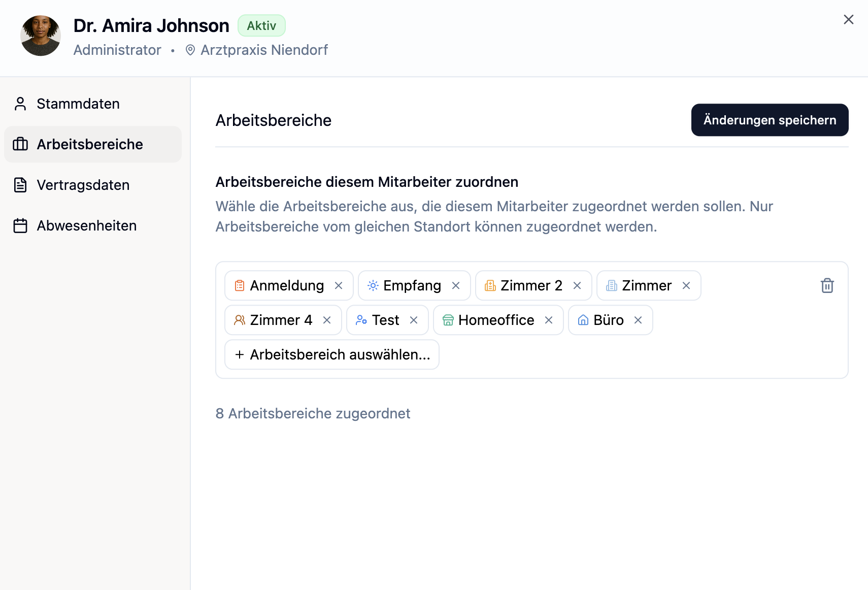Image resolution: width=868 pixels, height=590 pixels.
Task: Click the Arztpraxis Niendorf location label
Action: [263, 50]
